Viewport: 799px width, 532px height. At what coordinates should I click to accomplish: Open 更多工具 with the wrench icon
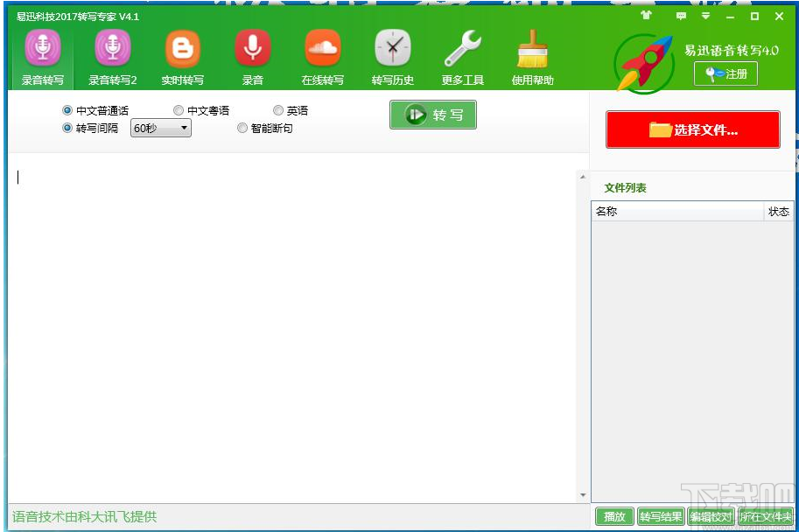pyautogui.click(x=462, y=54)
